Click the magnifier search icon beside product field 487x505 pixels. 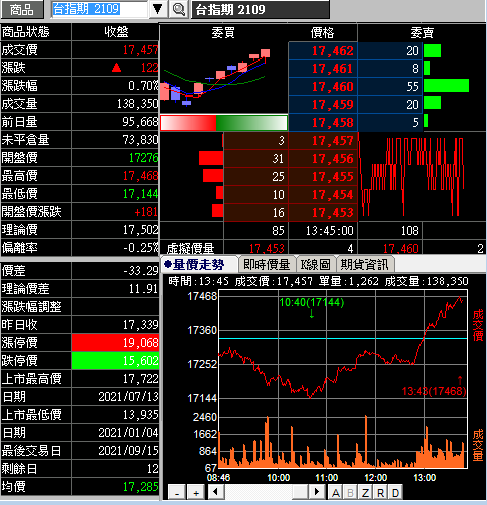[178, 9]
